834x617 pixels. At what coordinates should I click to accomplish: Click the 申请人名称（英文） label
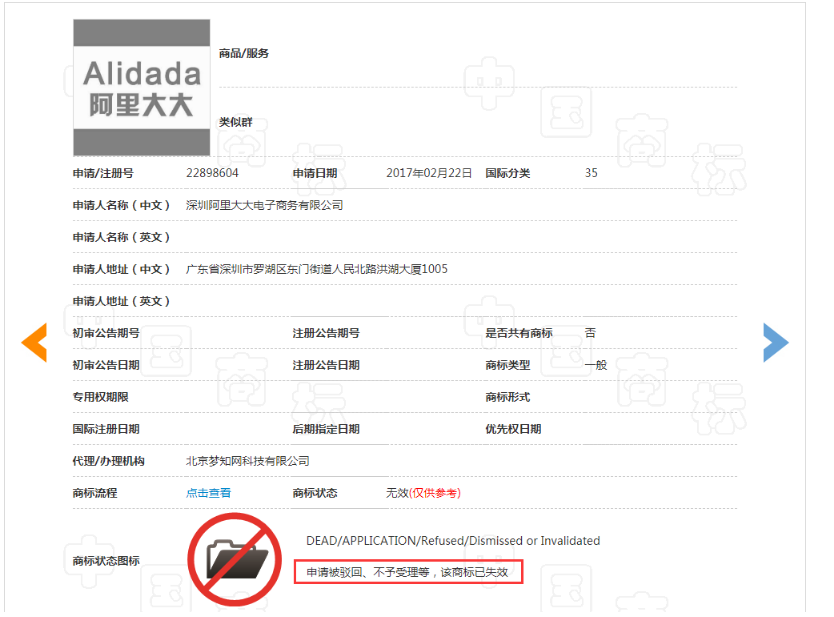coord(121,237)
